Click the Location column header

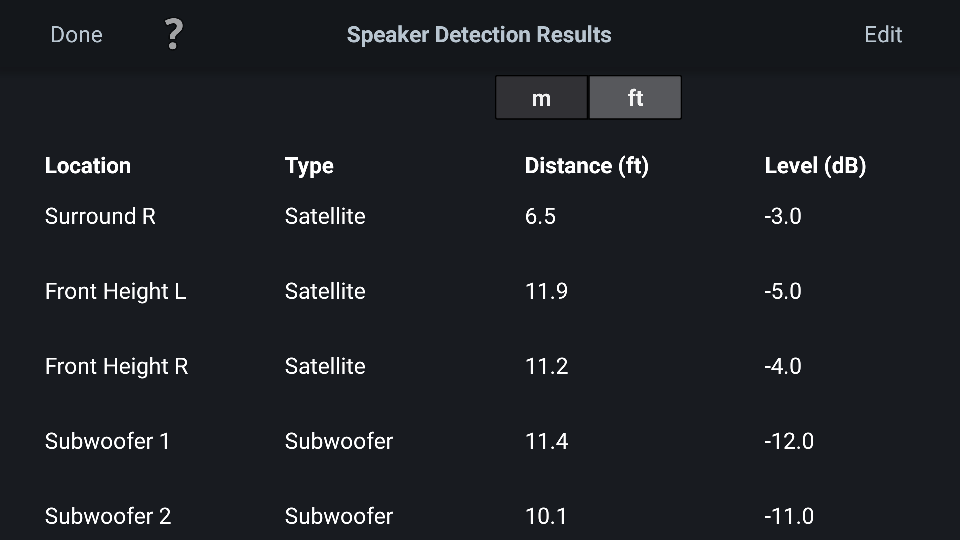88,166
